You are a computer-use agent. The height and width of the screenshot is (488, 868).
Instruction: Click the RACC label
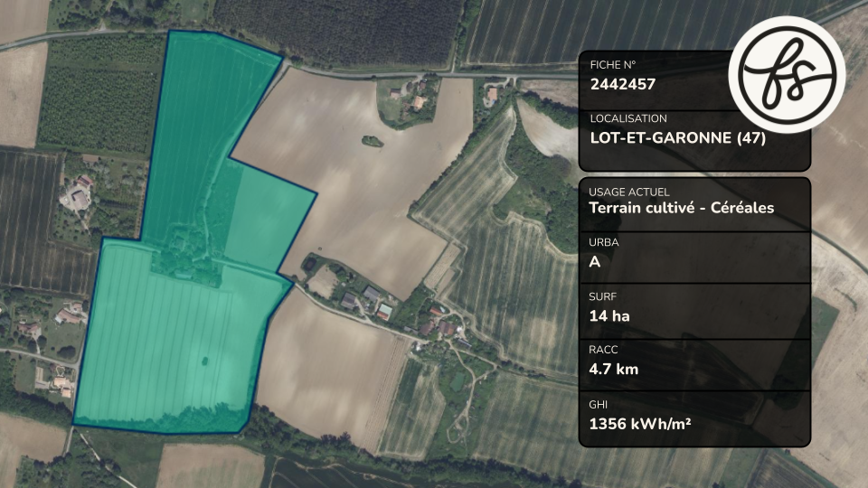coord(603,350)
